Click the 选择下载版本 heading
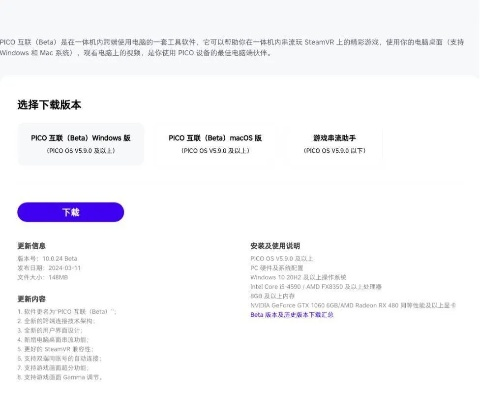480x400 pixels. coord(49,105)
